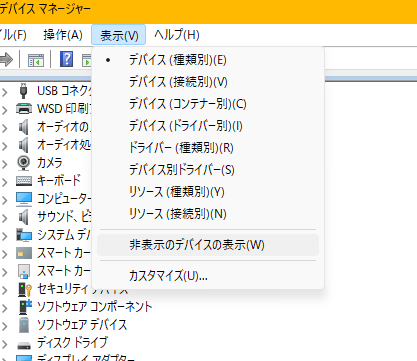The height and width of the screenshot is (361, 417).
Task: Toggle 非表示のデバイスの表示(W) option
Action: point(208,245)
